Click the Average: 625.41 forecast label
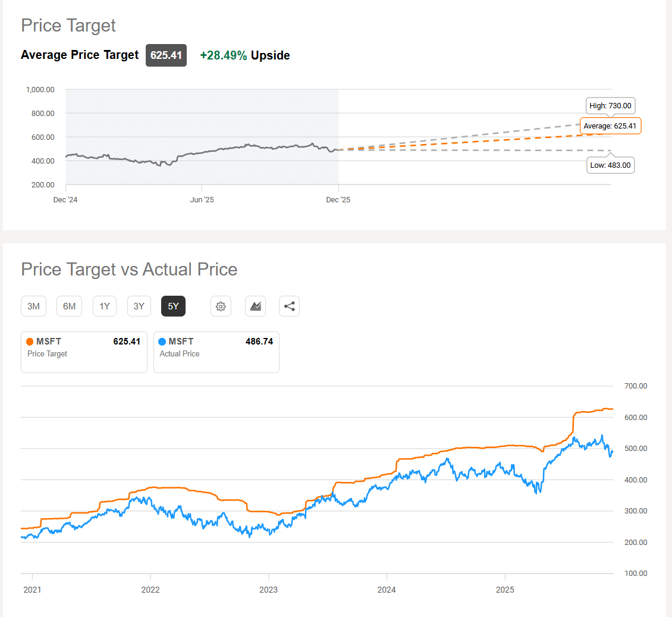The height and width of the screenshot is (617, 672). (x=610, y=126)
